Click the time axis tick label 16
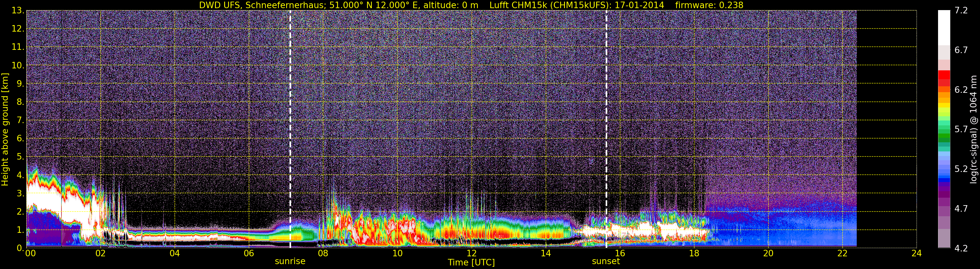 pos(620,254)
